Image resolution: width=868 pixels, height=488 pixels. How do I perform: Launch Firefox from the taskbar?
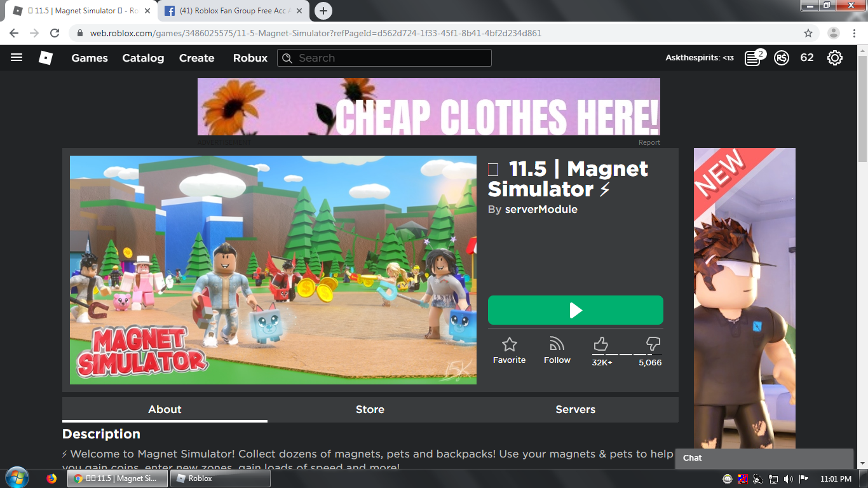[51, 478]
